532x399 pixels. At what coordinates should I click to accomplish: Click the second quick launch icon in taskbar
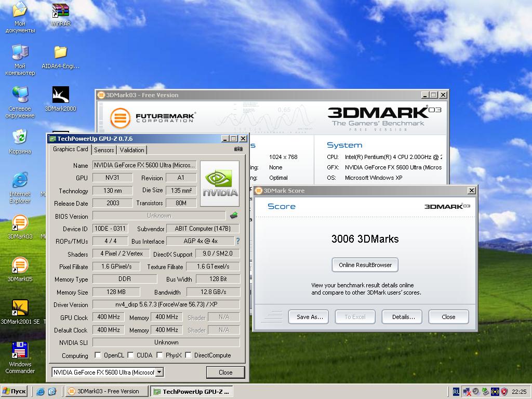coord(52,392)
